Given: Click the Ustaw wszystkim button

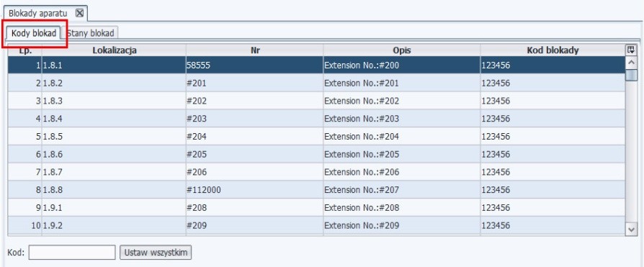Looking at the screenshot, I should [156, 252].
